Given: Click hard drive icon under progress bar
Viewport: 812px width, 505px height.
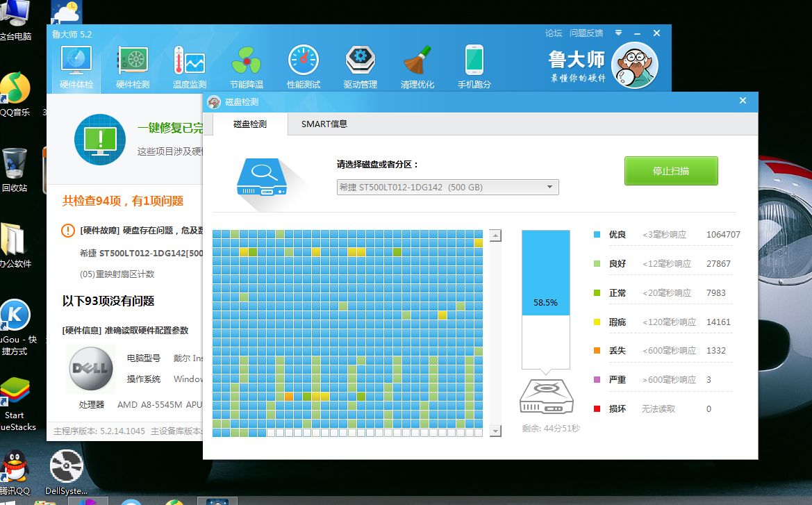Looking at the screenshot, I should coord(547,397).
